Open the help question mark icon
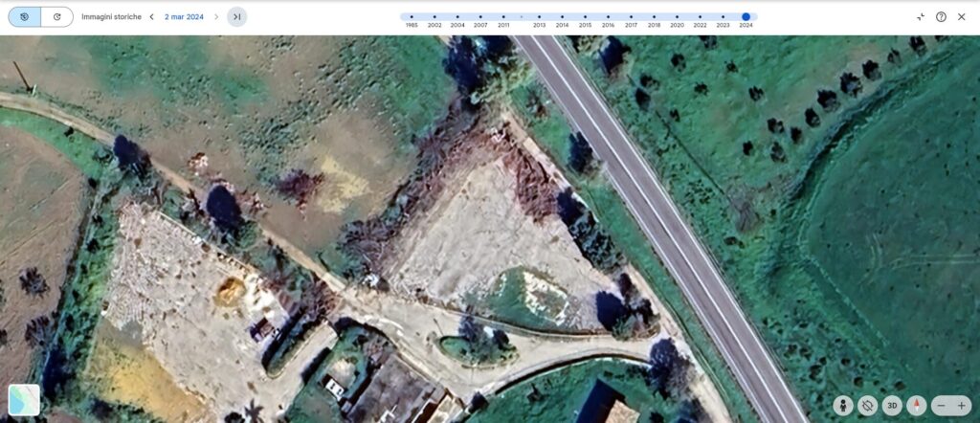980x423 pixels. (x=941, y=17)
